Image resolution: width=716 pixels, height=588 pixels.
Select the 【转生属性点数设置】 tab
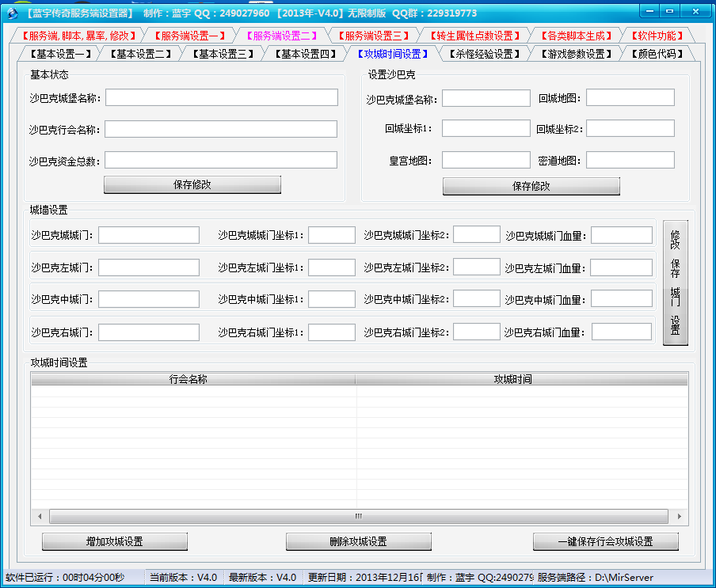[474, 36]
